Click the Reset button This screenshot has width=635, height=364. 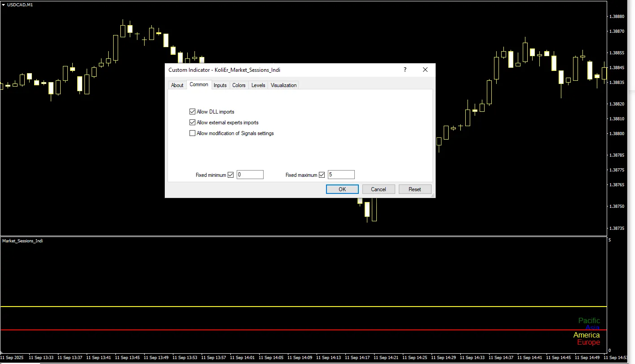(x=415, y=189)
